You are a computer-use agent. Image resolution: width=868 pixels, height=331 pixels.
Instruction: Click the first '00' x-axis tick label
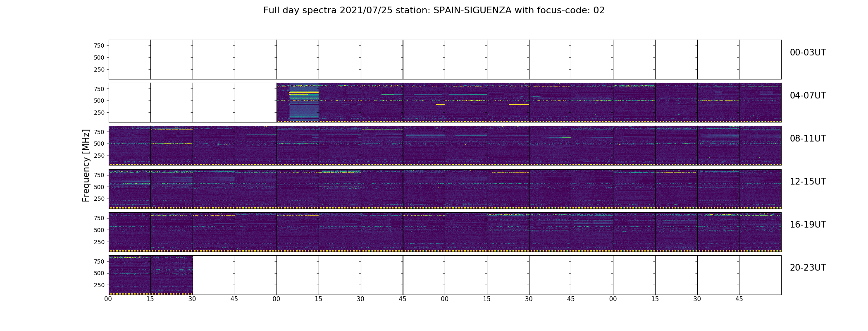point(108,299)
